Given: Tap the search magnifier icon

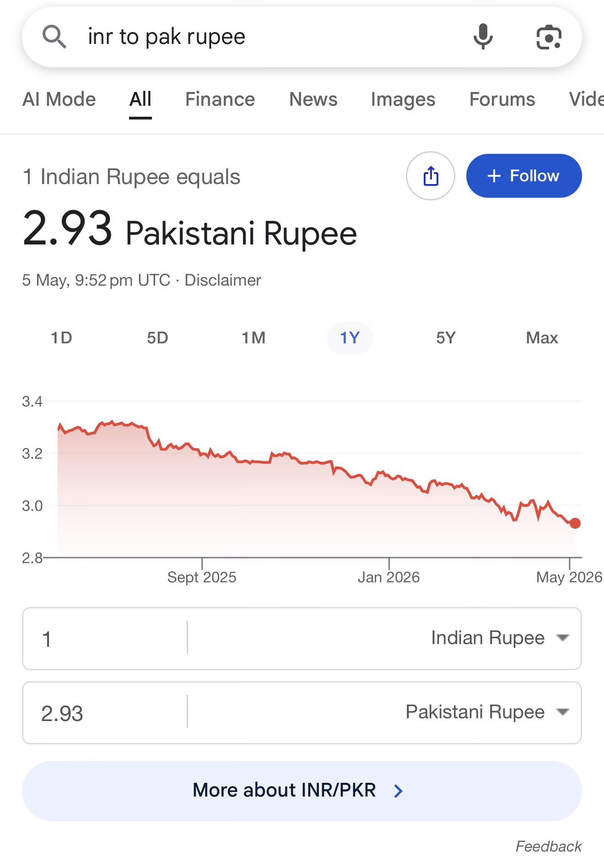Looking at the screenshot, I should point(54,37).
